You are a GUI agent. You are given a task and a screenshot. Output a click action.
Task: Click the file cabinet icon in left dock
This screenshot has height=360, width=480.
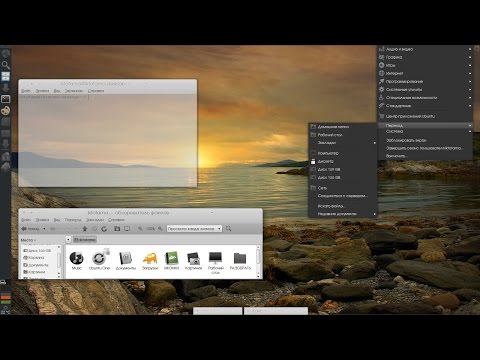point(6,76)
